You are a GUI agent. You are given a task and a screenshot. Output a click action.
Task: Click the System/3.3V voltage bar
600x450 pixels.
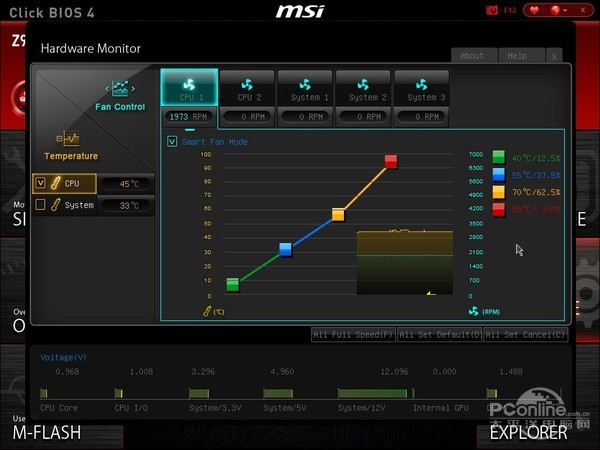coord(199,393)
